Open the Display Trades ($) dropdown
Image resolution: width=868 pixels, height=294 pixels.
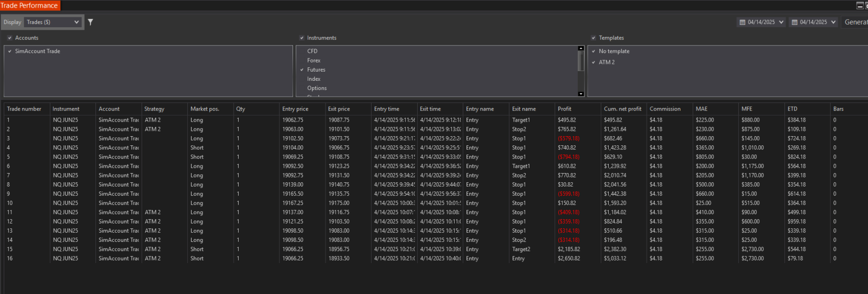[53, 22]
